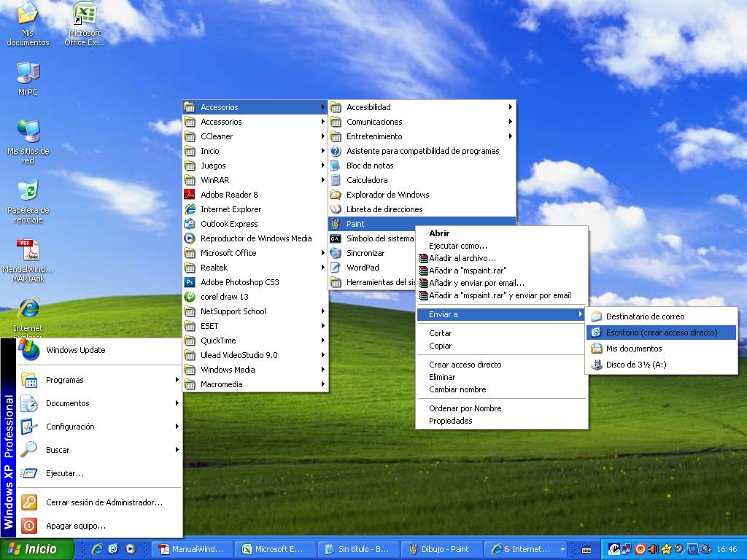Open Mis documentos desktop icon
This screenshot has width=747, height=560.
(x=28, y=24)
